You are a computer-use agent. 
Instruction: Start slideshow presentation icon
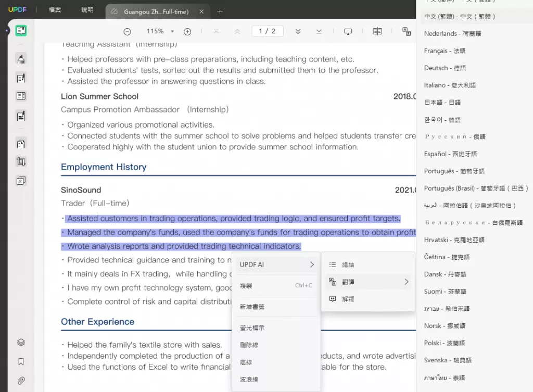(x=348, y=32)
